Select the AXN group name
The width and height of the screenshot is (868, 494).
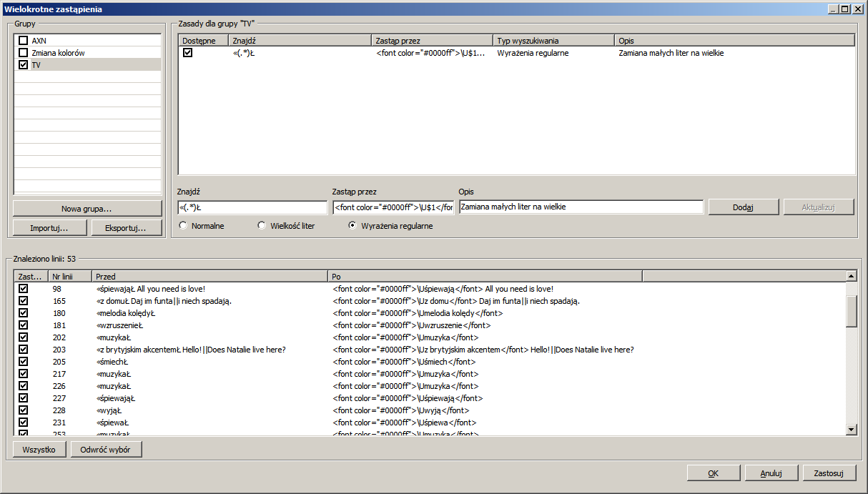click(x=39, y=41)
